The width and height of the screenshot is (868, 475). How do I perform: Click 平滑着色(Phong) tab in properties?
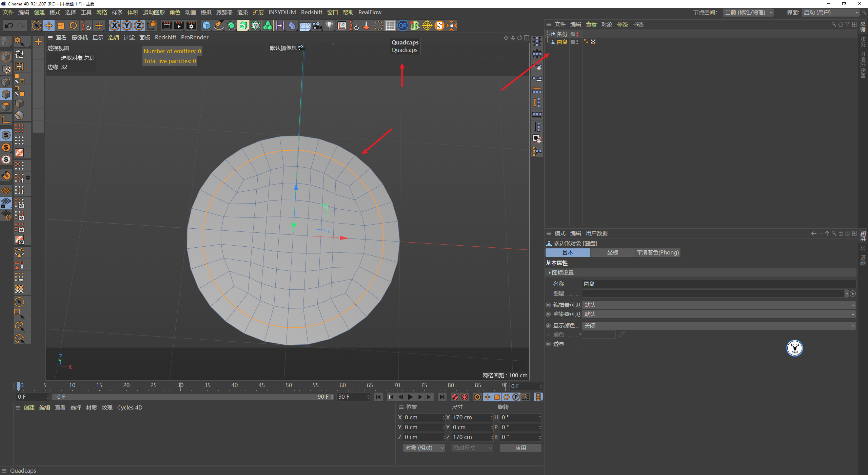click(x=656, y=251)
